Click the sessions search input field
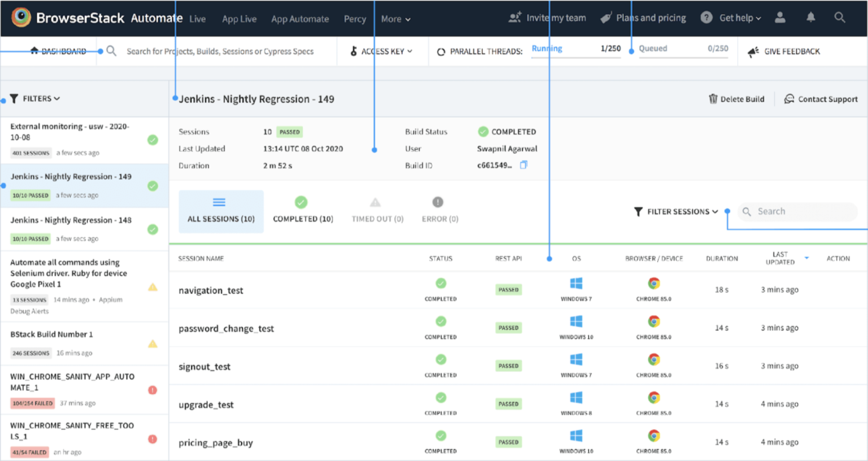This screenshot has width=868, height=461. tap(800, 211)
